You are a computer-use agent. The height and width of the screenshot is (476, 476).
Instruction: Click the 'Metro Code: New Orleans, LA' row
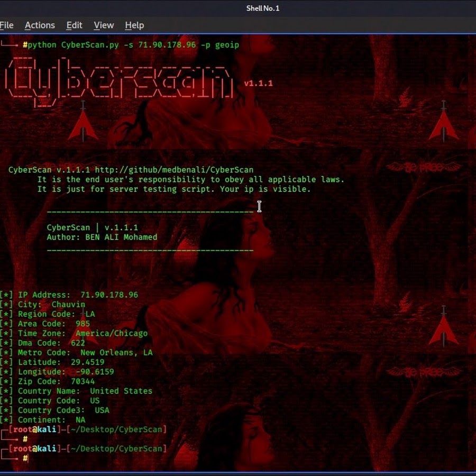coord(76,352)
